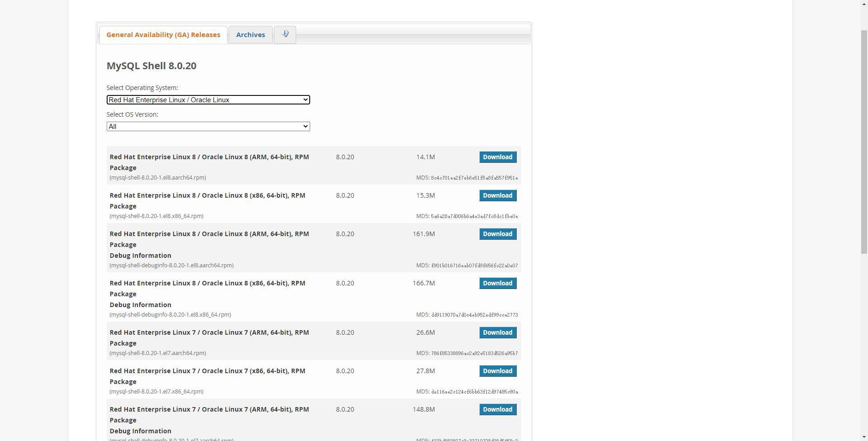Click the Select OS Version label
This screenshot has height=441, width=868.
point(132,114)
